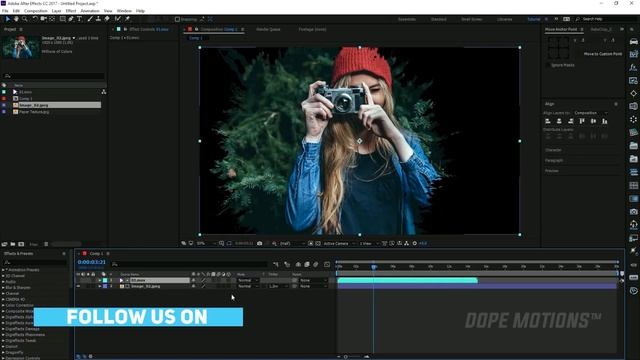Select the Hand tool
The width and height of the screenshot is (640, 360).
16,19
